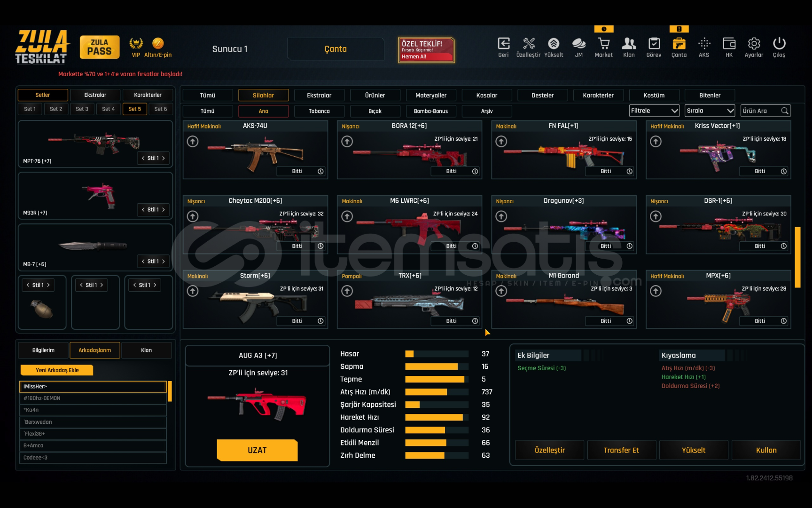Open the AKS icon
This screenshot has width=812, height=508.
[704, 44]
